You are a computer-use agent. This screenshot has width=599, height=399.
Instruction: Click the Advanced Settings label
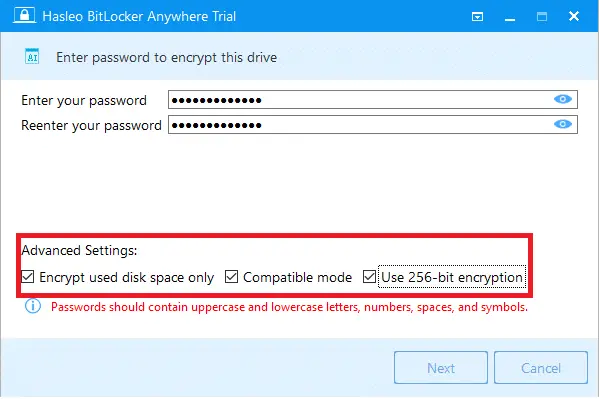click(79, 250)
